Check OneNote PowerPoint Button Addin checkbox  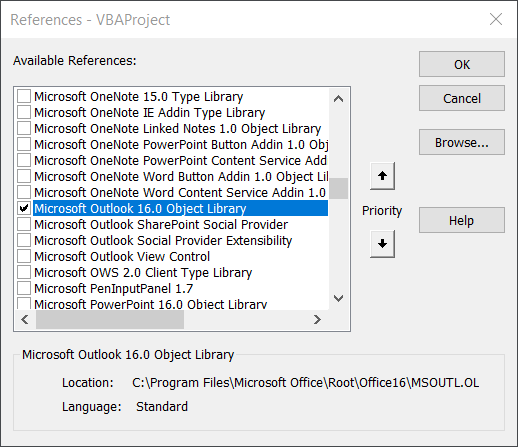(24, 144)
